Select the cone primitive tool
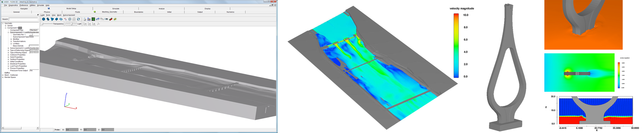The image size is (644, 133). pos(52,19)
